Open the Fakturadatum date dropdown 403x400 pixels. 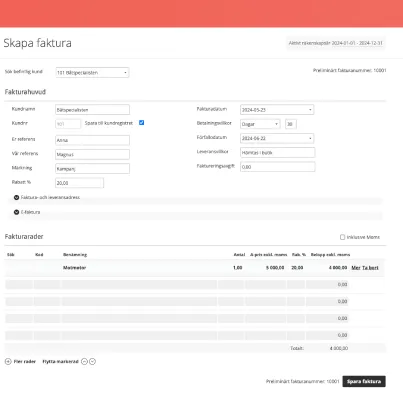tap(277, 110)
